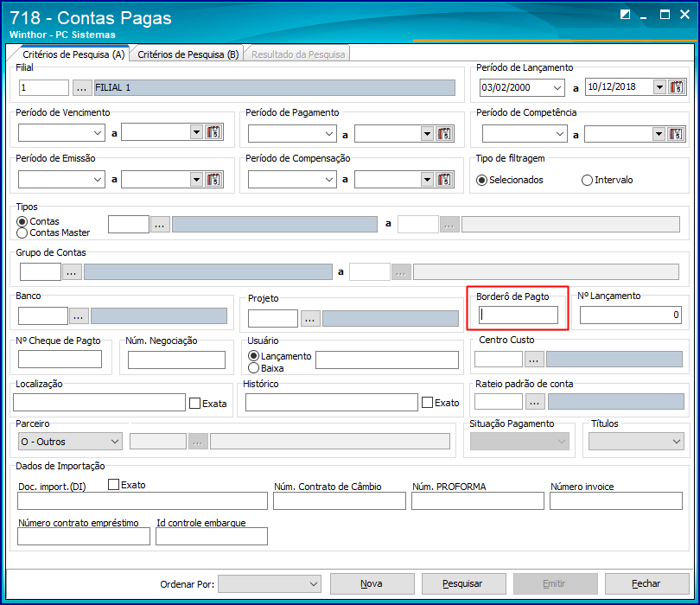This screenshot has height=605, width=700.
Task: Open calendar icon for Período de Competência
Action: point(676,133)
